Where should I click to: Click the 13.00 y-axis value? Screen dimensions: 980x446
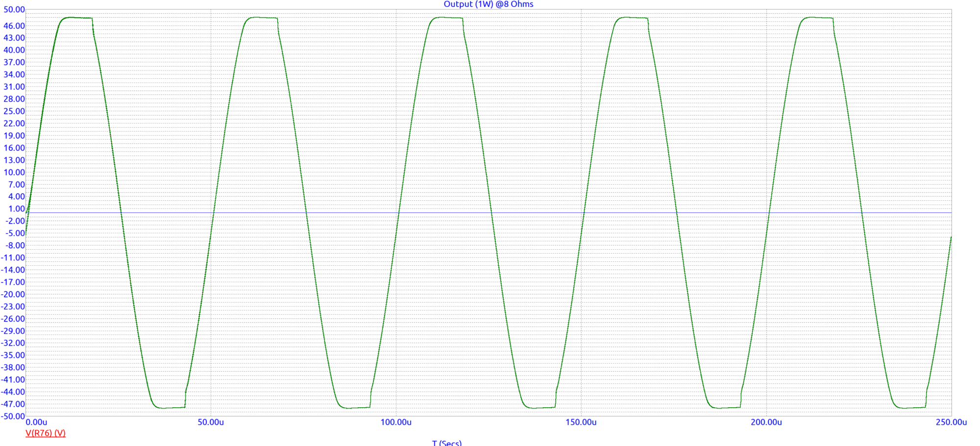pyautogui.click(x=14, y=160)
